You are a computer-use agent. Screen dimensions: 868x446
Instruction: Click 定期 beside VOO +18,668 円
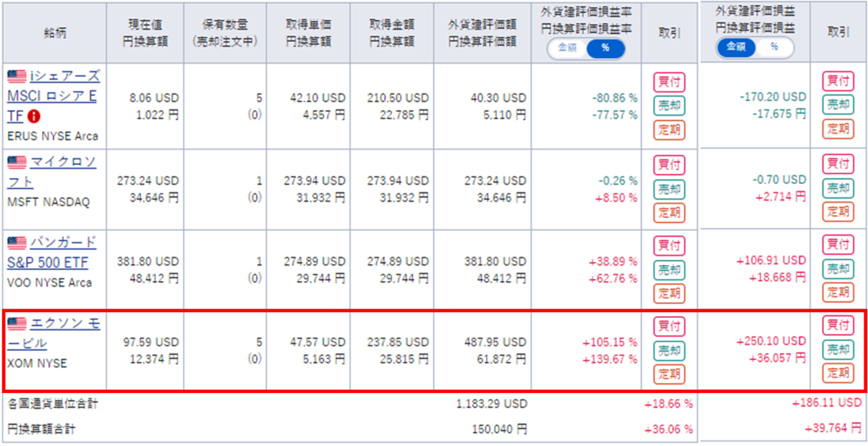838,292
